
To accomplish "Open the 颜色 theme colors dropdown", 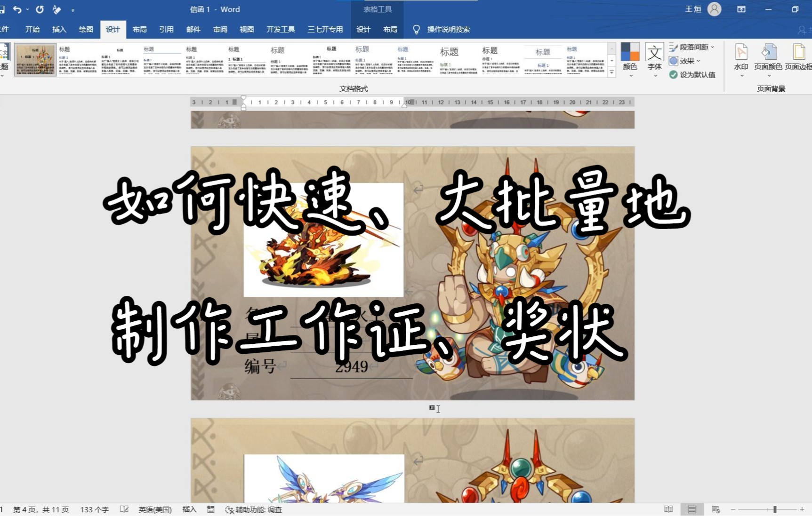I will [630, 60].
